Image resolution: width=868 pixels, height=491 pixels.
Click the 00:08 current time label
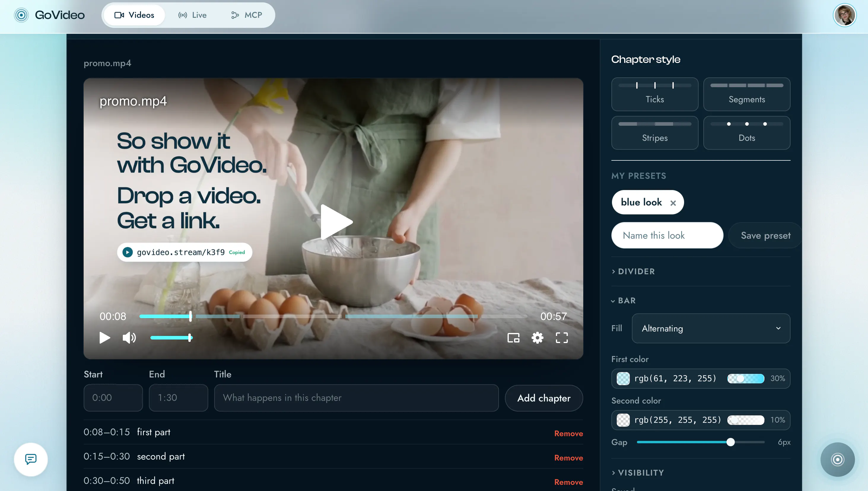[x=113, y=316]
